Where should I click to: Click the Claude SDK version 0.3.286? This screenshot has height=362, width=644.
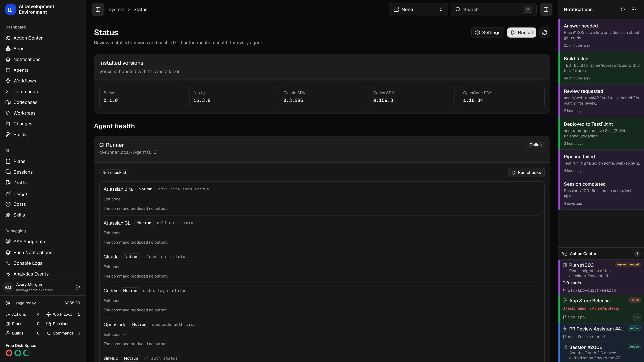(x=293, y=100)
